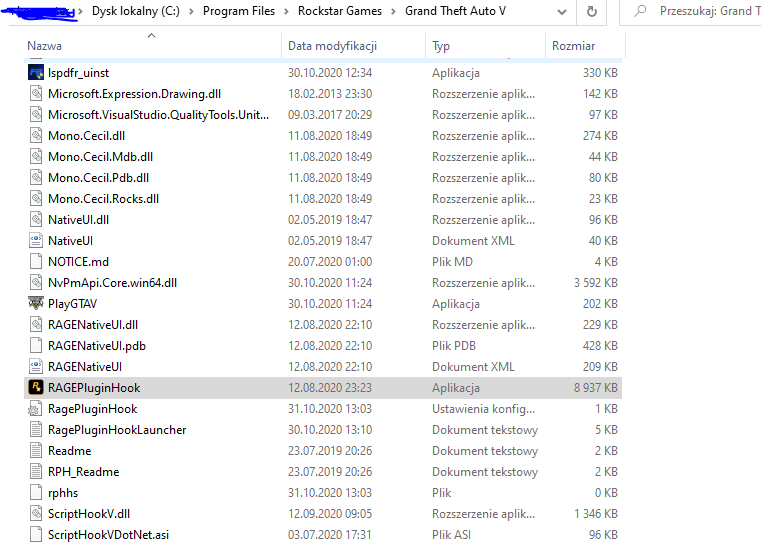Select the NativeUI XML document icon
Image resolution: width=761 pixels, height=551 pixels.
[x=36, y=241]
